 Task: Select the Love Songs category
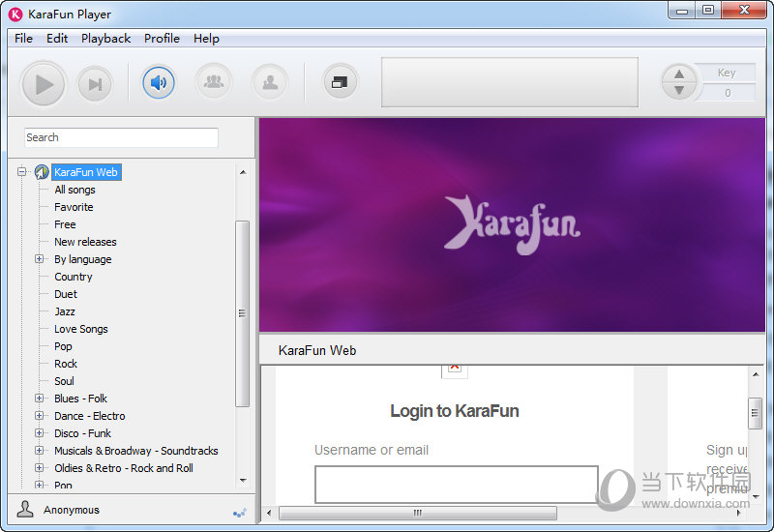pos(81,329)
